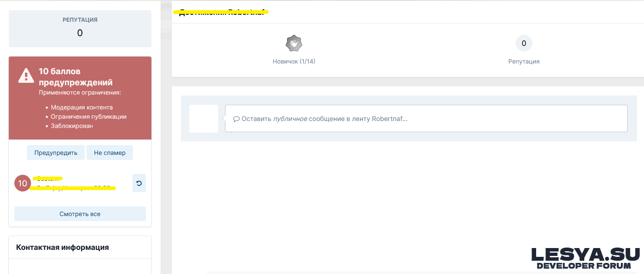Click the Контактная информация section header
The width and height of the screenshot is (644, 274).
(63, 247)
